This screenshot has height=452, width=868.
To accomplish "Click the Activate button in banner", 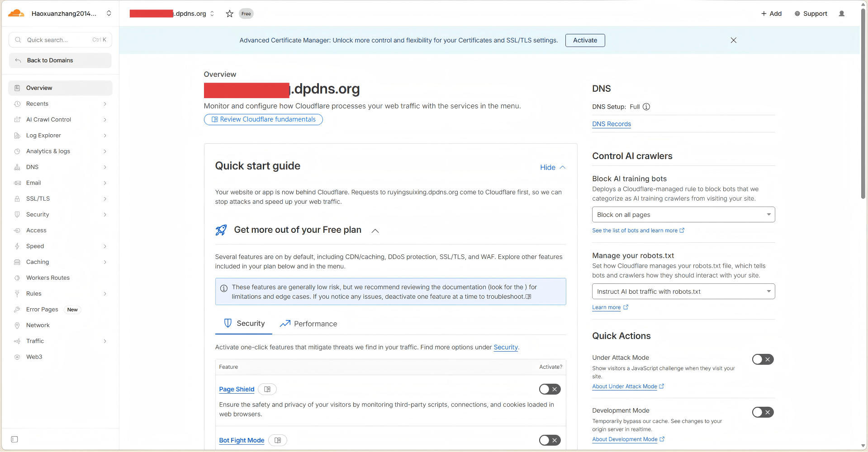I will 585,40.
